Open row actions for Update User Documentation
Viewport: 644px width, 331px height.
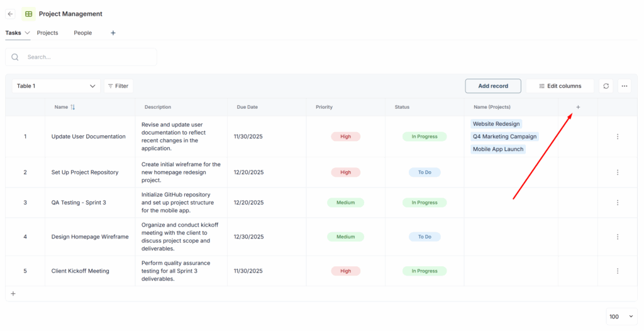pos(617,137)
